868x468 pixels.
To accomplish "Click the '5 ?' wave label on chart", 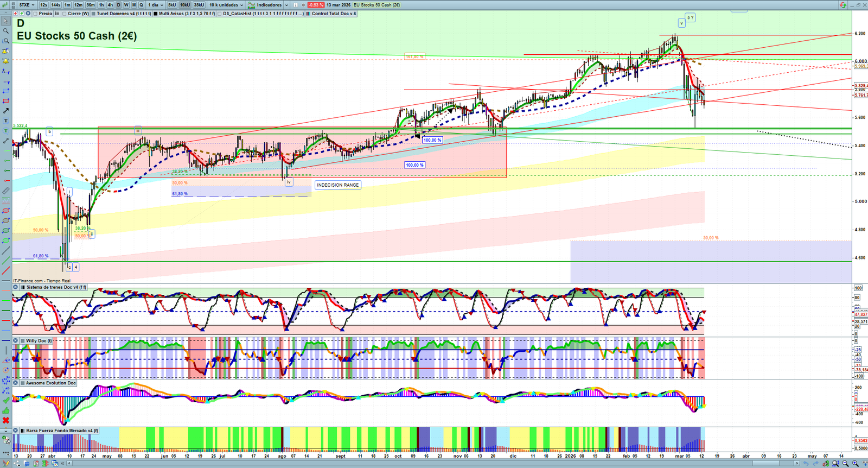I will click(x=690, y=17).
